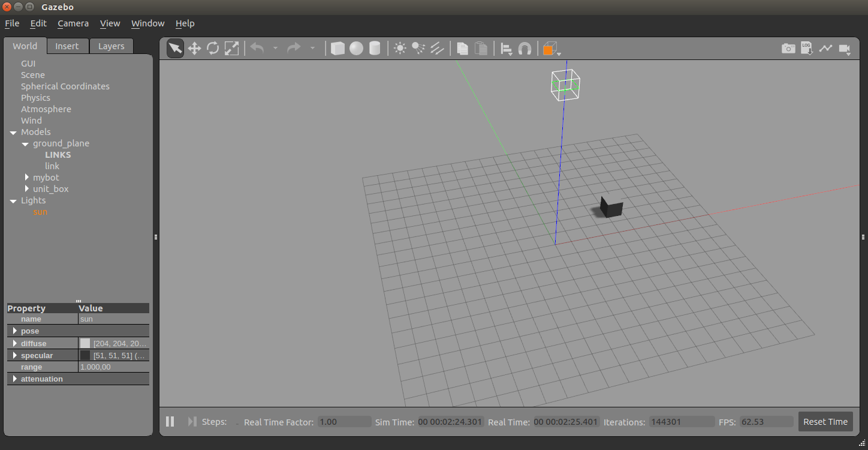Select the translate mode tool
The width and height of the screenshot is (868, 450).
[x=194, y=49]
